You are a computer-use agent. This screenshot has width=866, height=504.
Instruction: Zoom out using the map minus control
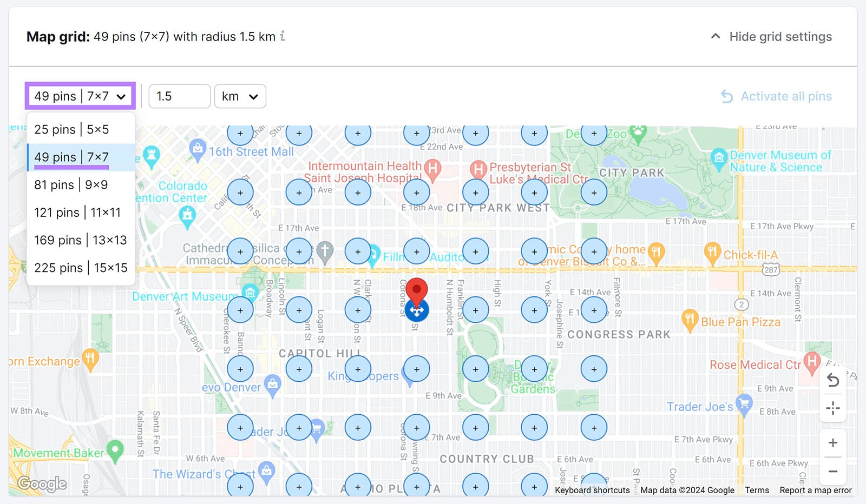(x=832, y=471)
